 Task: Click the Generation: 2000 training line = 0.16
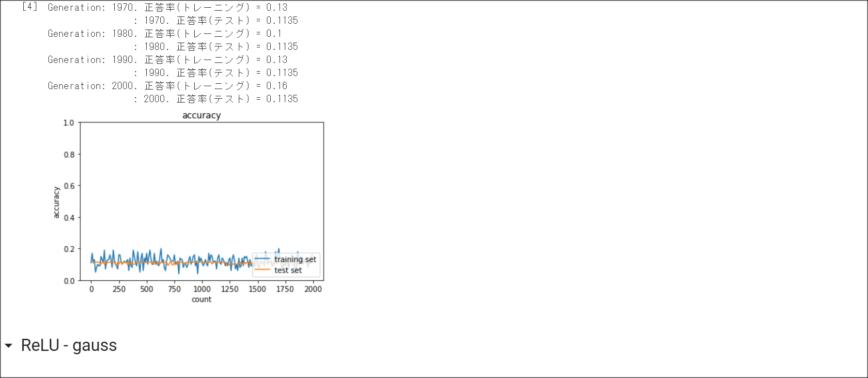pyautogui.click(x=168, y=86)
